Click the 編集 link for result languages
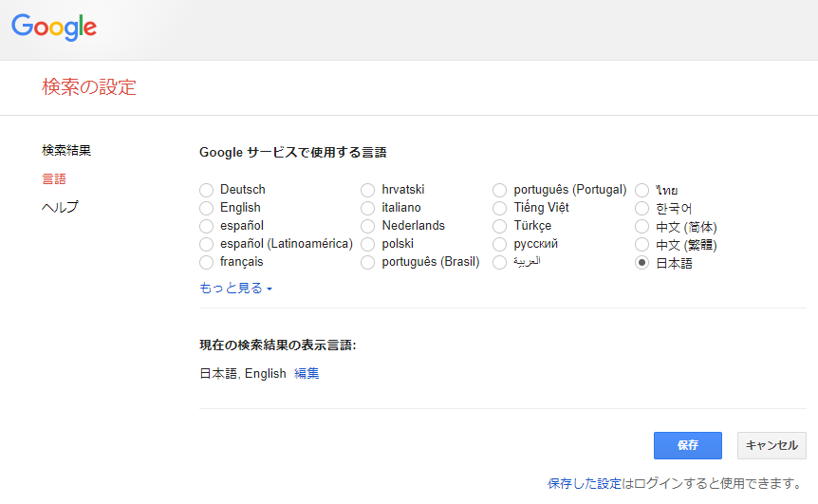This screenshot has width=818, height=504. coord(307,374)
